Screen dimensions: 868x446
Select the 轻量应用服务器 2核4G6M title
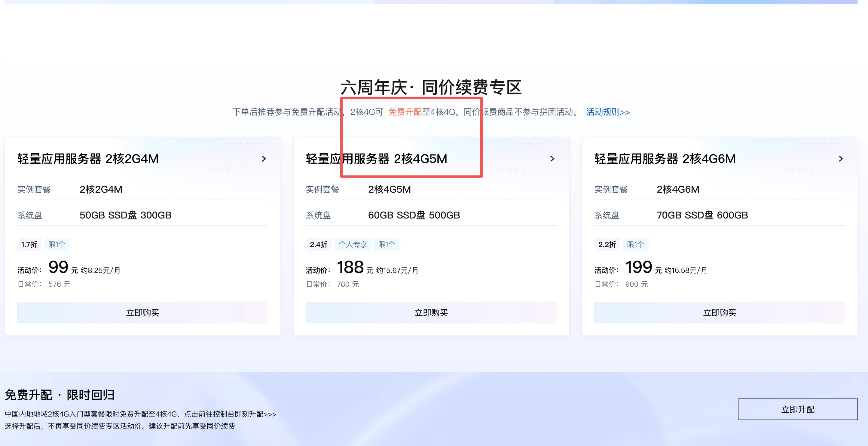point(665,159)
